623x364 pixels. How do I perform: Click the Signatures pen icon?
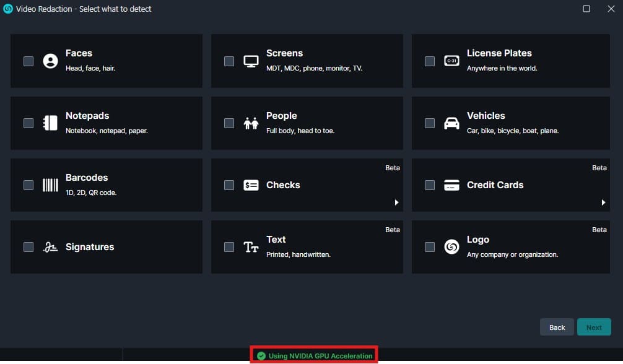(50, 247)
